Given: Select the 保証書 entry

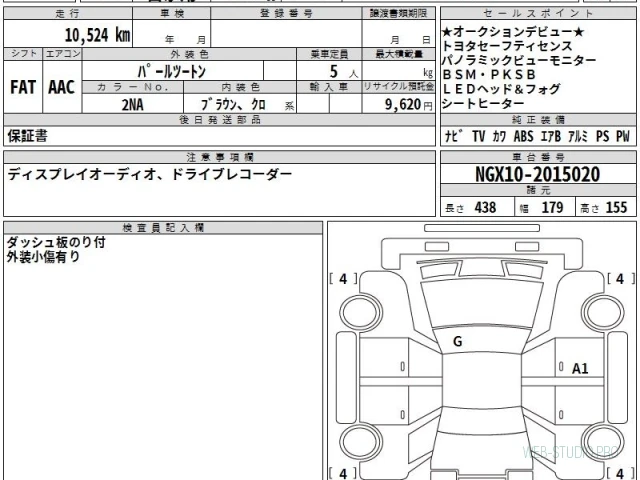Looking at the screenshot, I should (x=27, y=136).
